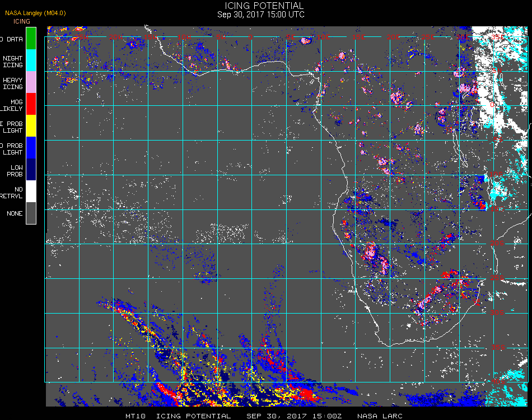
Task: Click the white NO RETRVL legend swatch
Action: coord(31,192)
